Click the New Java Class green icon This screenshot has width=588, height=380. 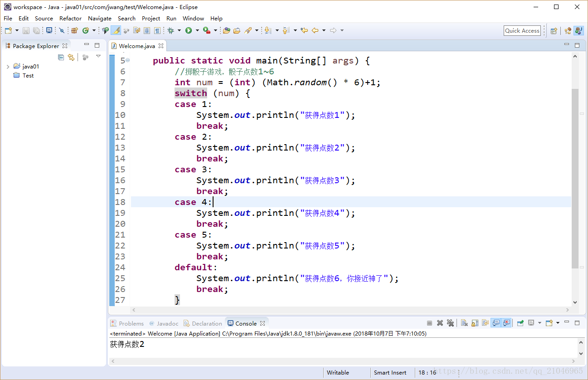[86, 30]
